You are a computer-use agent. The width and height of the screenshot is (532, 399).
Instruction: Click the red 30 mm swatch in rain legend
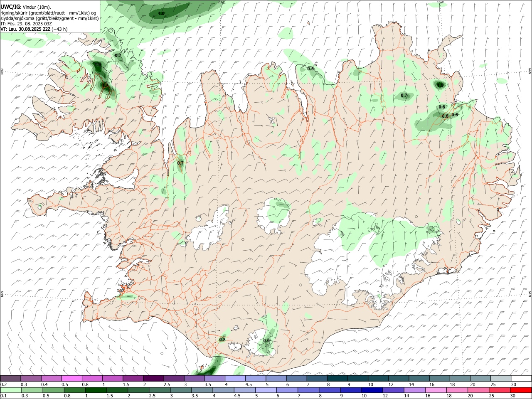pyautogui.click(x=521, y=390)
